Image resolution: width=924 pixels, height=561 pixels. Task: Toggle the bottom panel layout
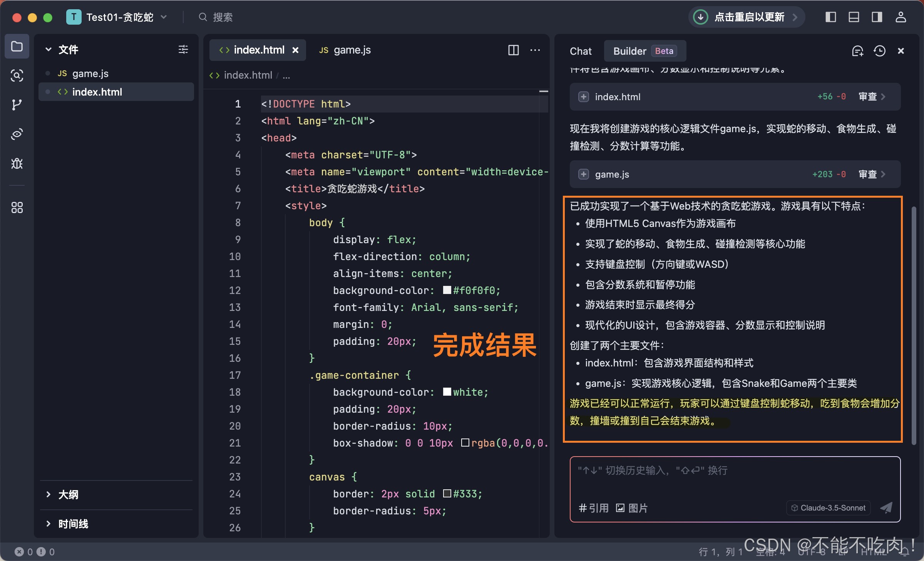pyautogui.click(x=854, y=17)
